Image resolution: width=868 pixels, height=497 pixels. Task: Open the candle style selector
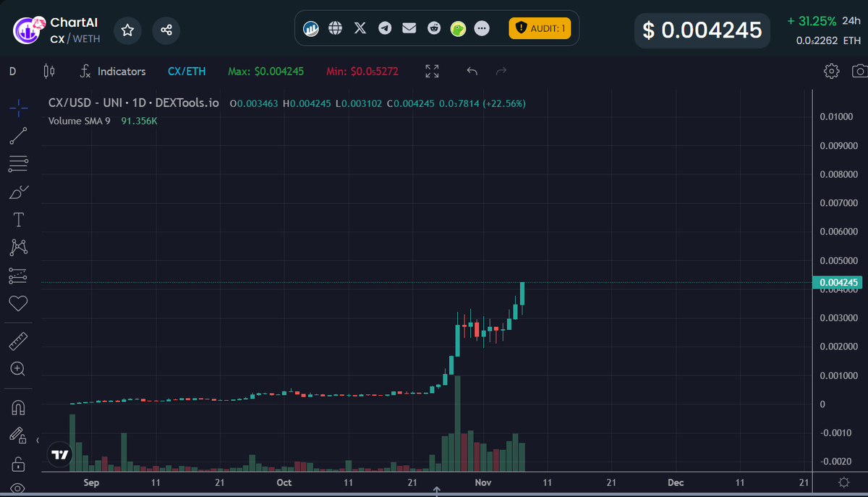coord(50,71)
